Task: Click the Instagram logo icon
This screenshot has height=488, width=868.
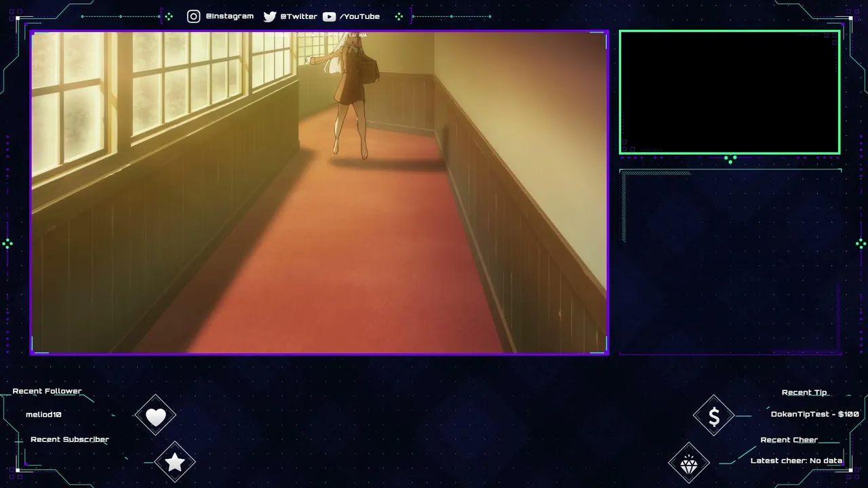Action: [x=194, y=16]
